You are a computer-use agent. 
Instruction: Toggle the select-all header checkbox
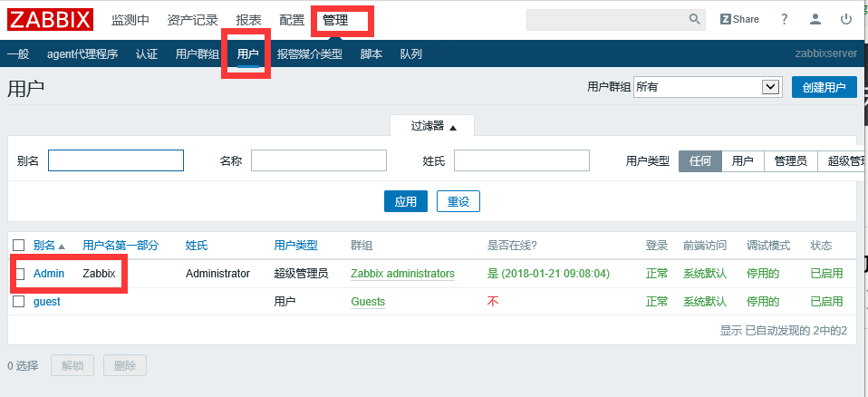click(19, 246)
